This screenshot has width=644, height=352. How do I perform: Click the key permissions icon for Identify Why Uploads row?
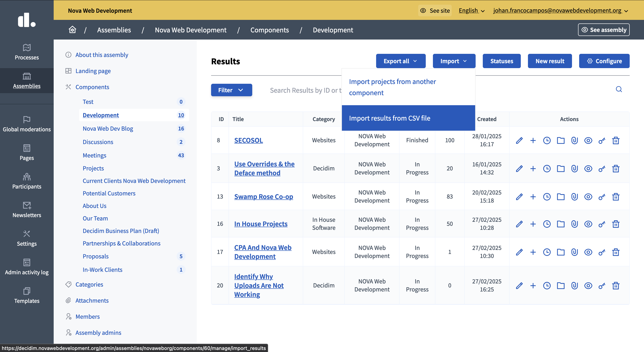pos(602,286)
